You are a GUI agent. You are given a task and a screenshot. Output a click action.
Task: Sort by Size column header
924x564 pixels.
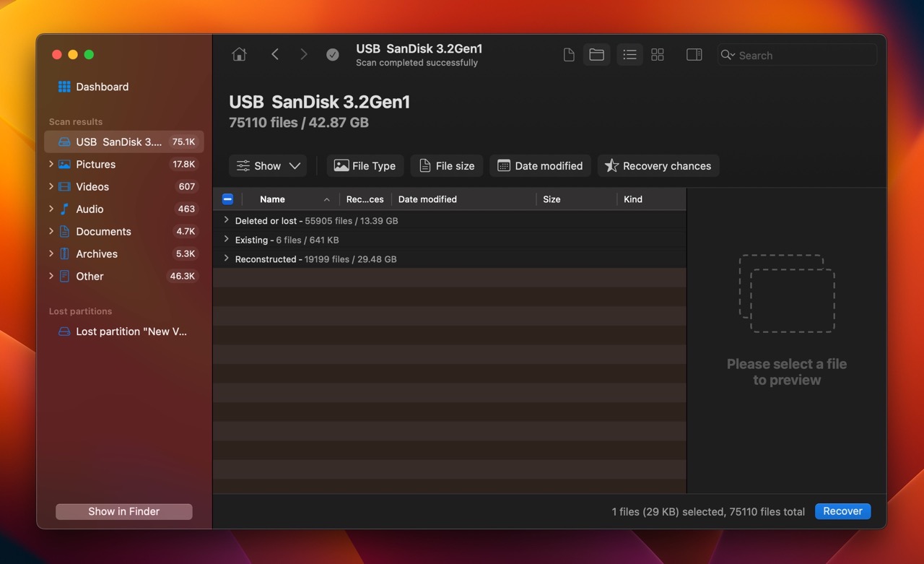click(577, 199)
